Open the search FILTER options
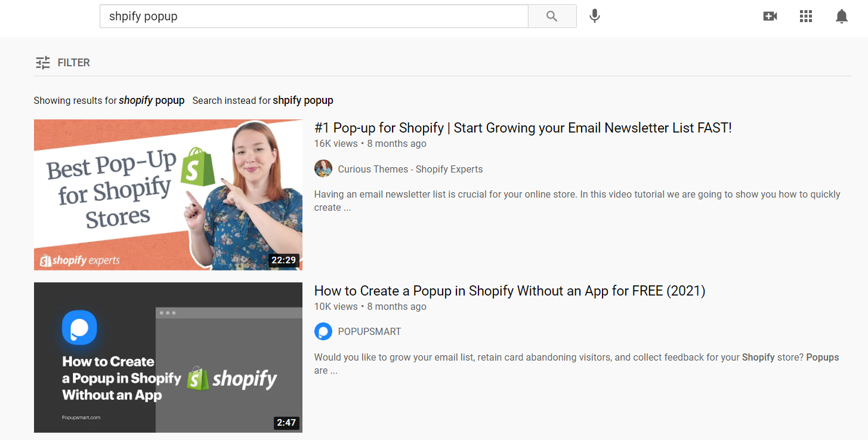868x440 pixels. pyautogui.click(x=63, y=62)
